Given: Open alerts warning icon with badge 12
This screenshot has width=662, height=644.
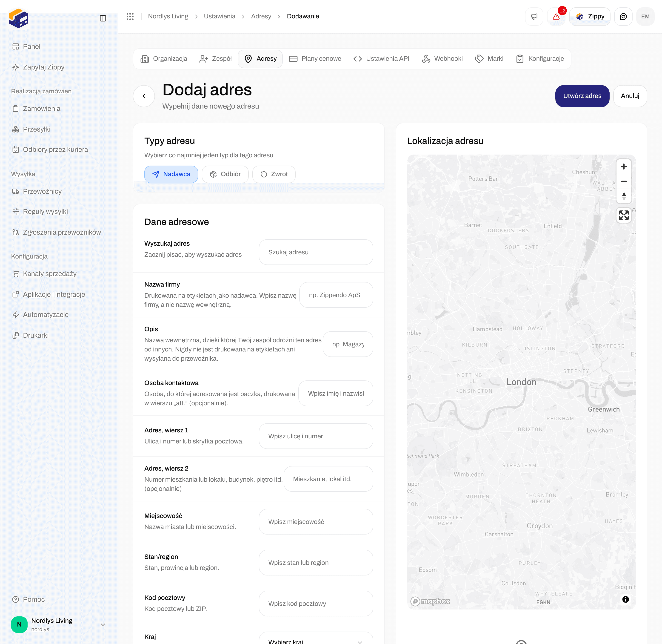Looking at the screenshot, I should point(556,17).
